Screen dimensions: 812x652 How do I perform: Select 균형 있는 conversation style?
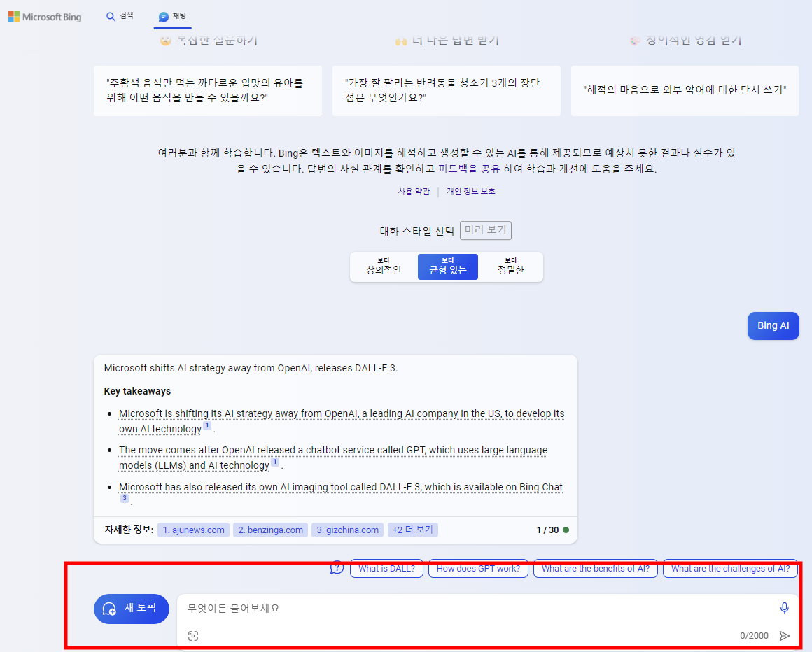click(448, 266)
